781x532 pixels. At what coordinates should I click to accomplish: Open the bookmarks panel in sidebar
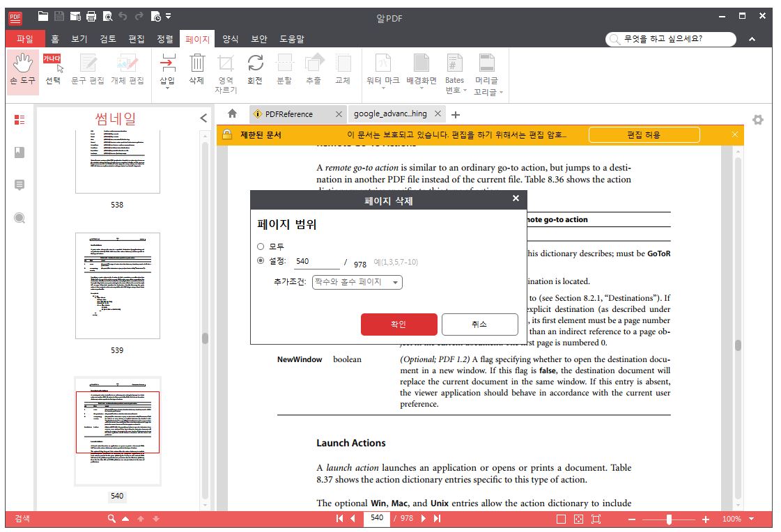tap(20, 152)
